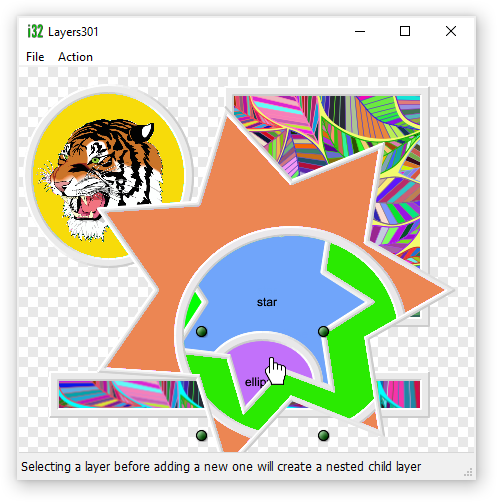497x502 pixels.
Task: Select the bottom-left green resize handle
Action: [201, 435]
